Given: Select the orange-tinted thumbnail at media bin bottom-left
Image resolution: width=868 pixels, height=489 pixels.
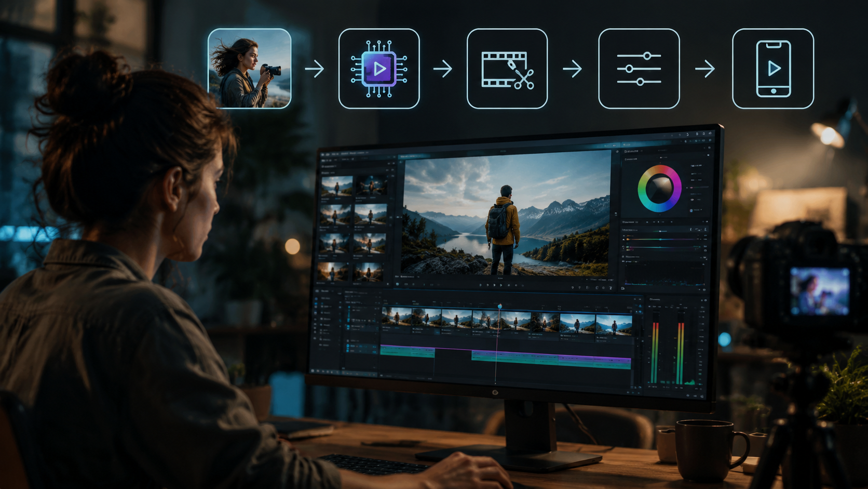Looking at the screenshot, I should tap(333, 271).
